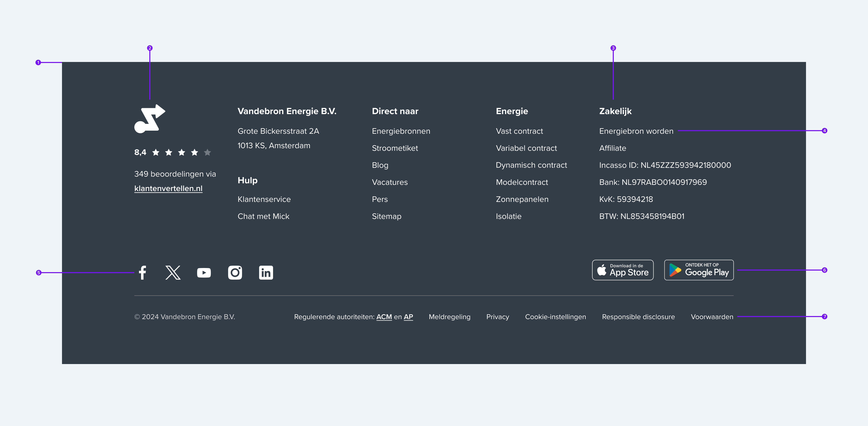Open the LinkedIn icon
The width and height of the screenshot is (868, 426).
[x=266, y=272]
